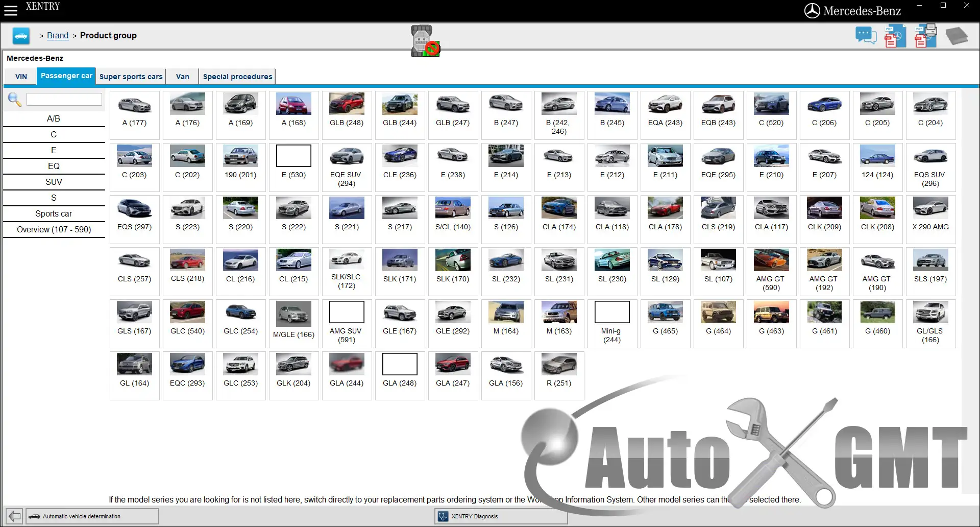Choose the Mini-g (244) model

612,324
